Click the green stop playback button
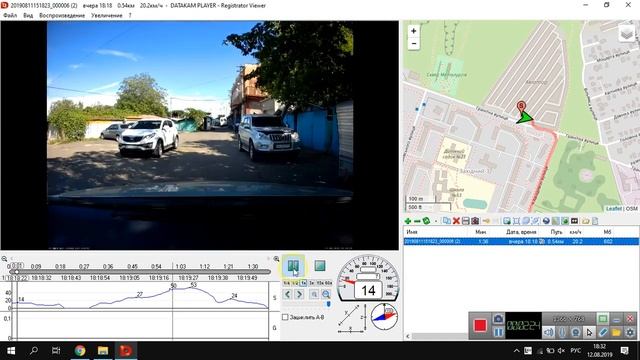Screen dimensions: 640x360 pyautogui.click(x=320, y=266)
